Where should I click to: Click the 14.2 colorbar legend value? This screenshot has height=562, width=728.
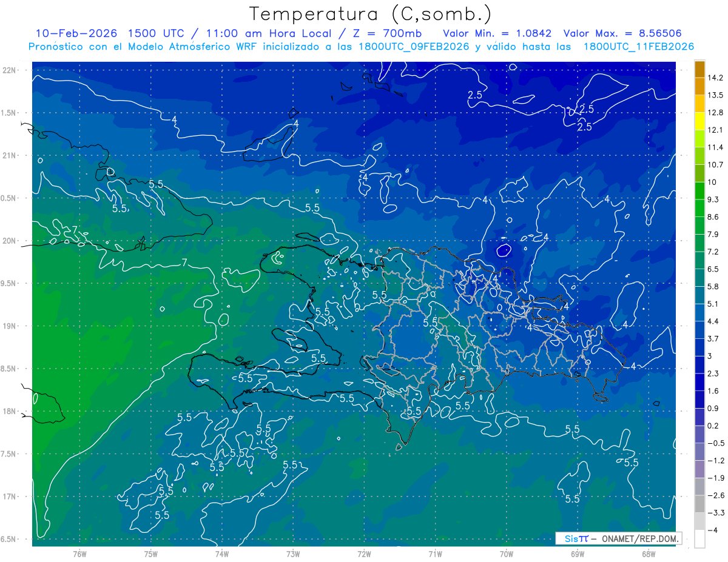tap(716, 78)
